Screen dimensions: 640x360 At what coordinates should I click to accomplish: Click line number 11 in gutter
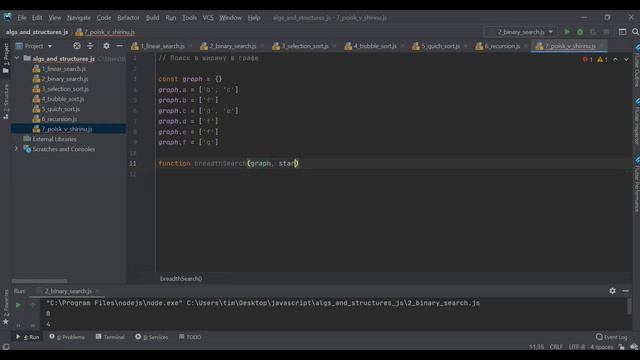(x=133, y=164)
